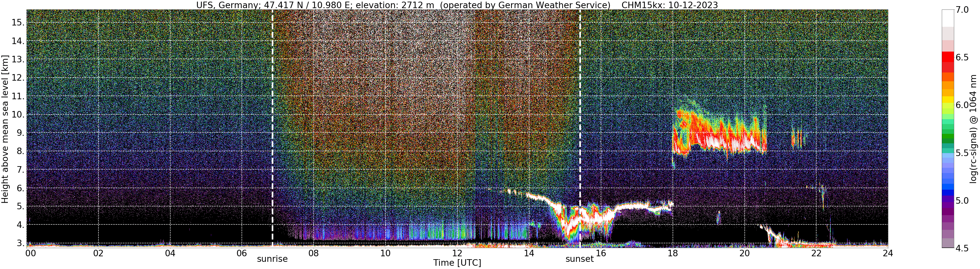Click the colorbar value '6.5'
This screenshot has height=269, width=980.
[962, 57]
